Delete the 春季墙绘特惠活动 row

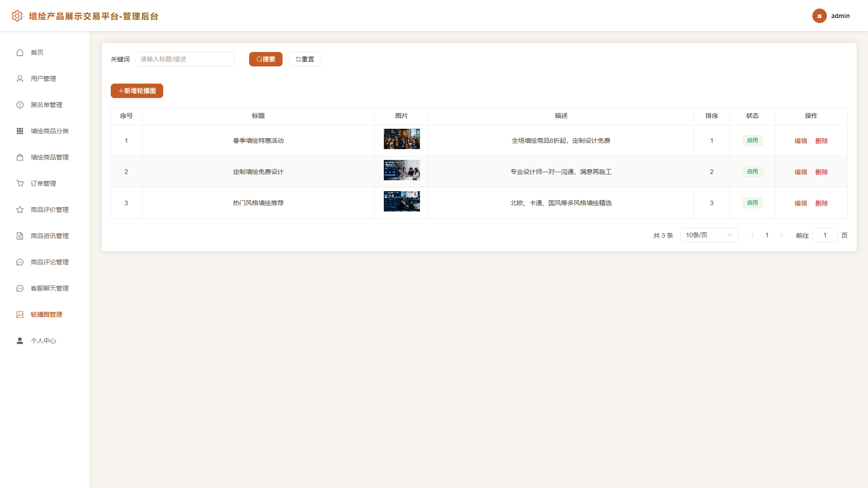821,141
